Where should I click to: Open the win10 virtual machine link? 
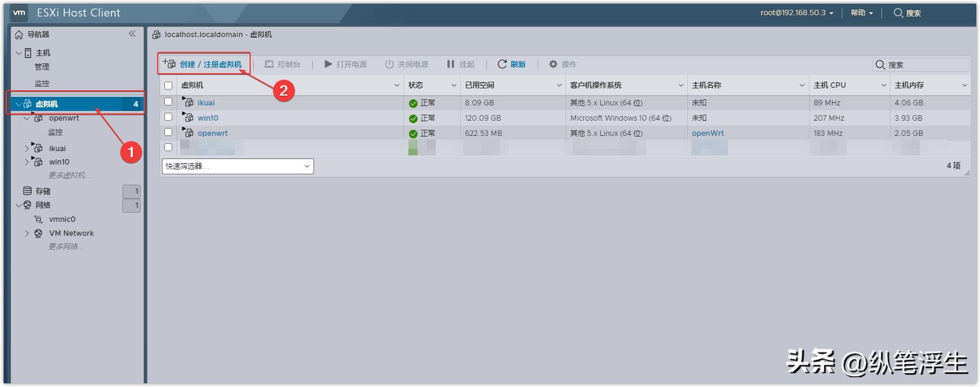tap(208, 118)
